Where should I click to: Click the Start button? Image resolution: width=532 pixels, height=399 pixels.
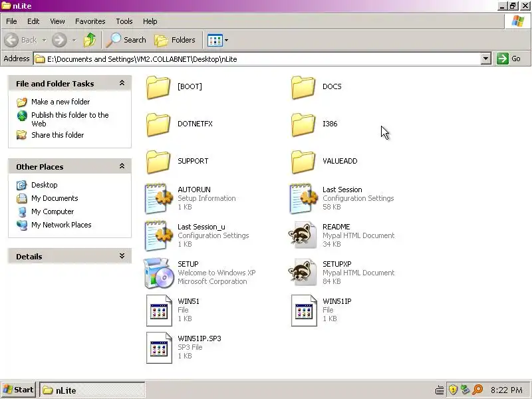tap(18, 390)
